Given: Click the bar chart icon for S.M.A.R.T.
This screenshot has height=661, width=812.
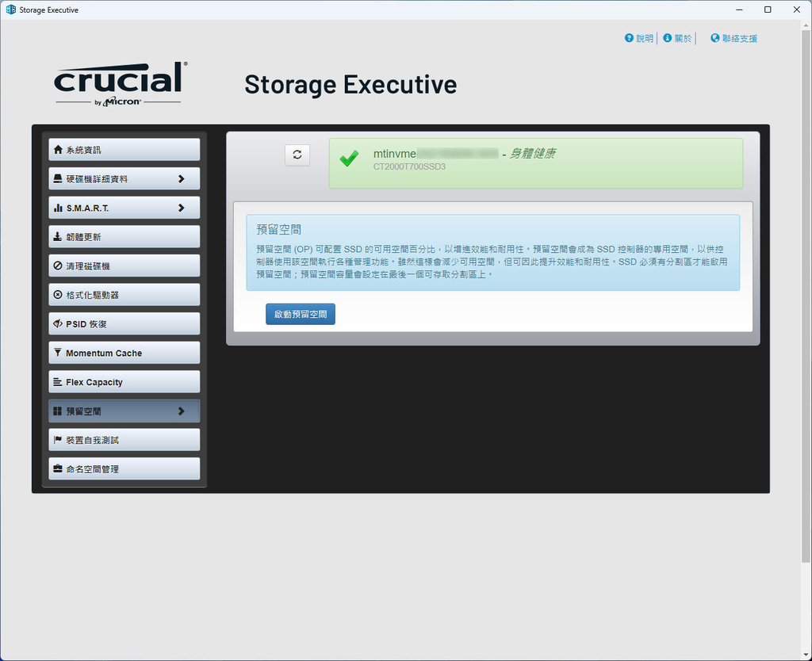Looking at the screenshot, I should tap(58, 208).
